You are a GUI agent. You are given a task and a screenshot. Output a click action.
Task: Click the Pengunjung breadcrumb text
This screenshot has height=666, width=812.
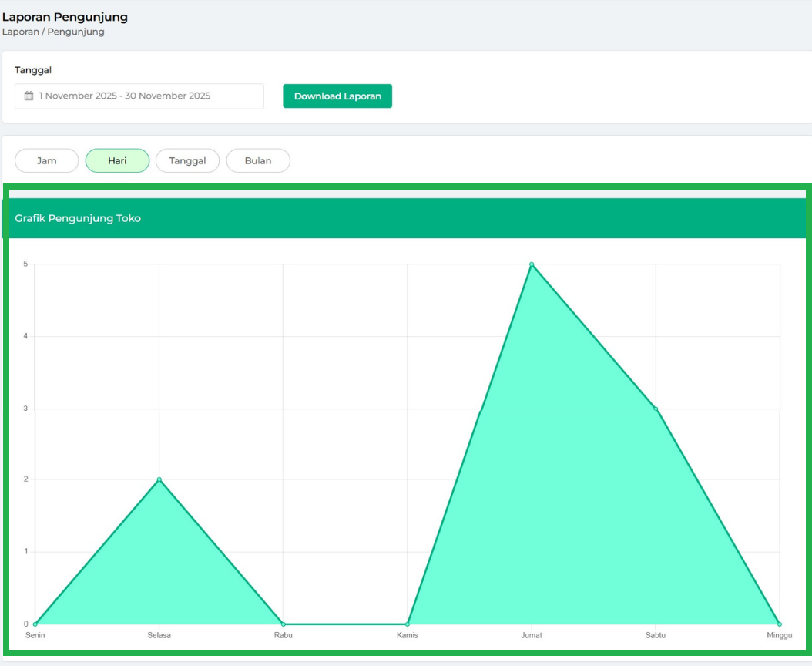(x=75, y=32)
